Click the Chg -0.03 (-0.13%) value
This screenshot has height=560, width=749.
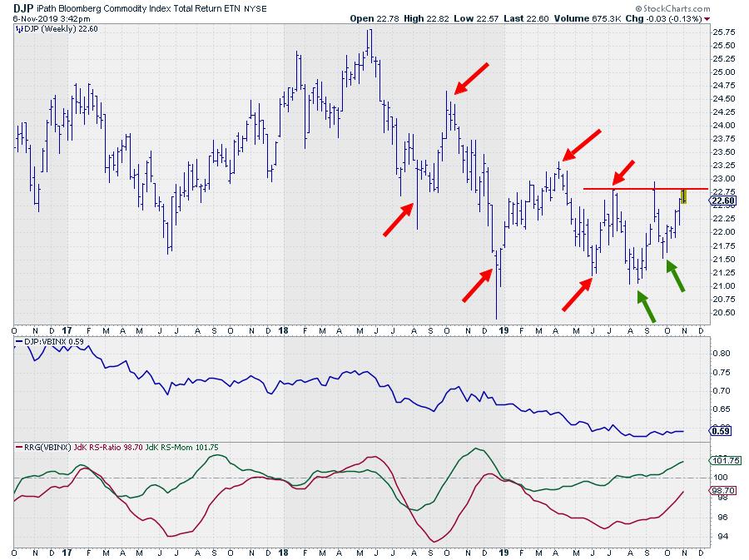coord(664,18)
